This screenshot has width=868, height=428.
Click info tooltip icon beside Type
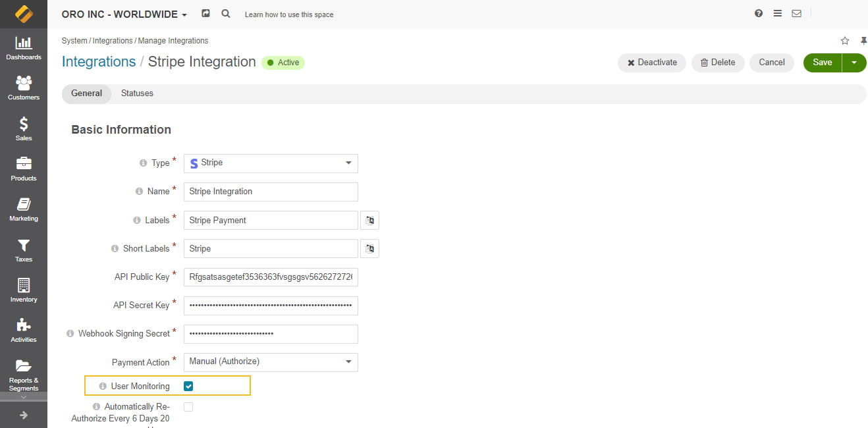[x=143, y=163]
